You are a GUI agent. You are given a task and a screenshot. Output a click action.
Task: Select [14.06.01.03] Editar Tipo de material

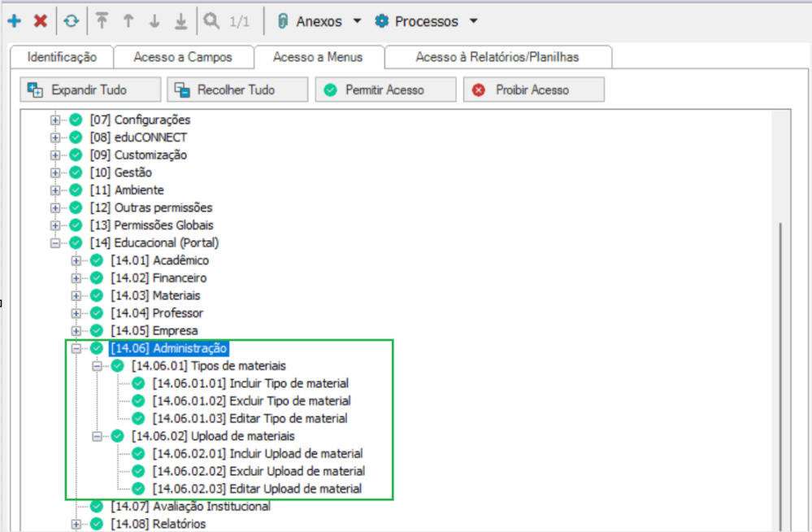pos(250,418)
